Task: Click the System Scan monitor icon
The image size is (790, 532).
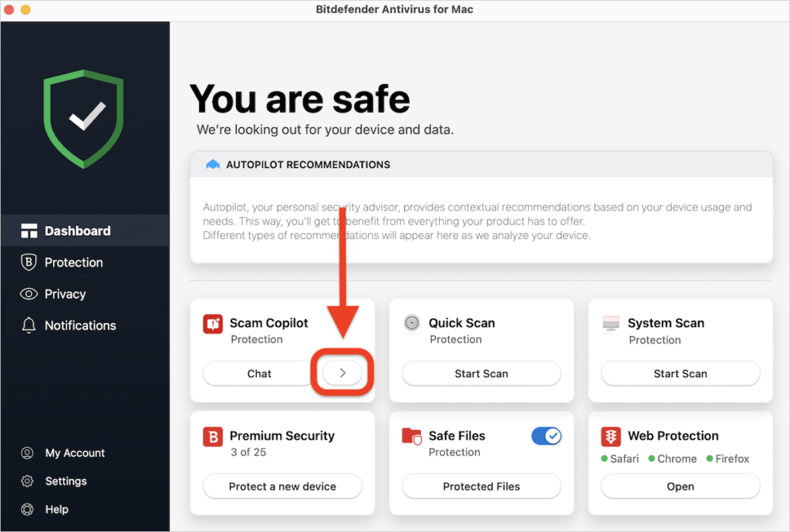Action: [x=612, y=322]
